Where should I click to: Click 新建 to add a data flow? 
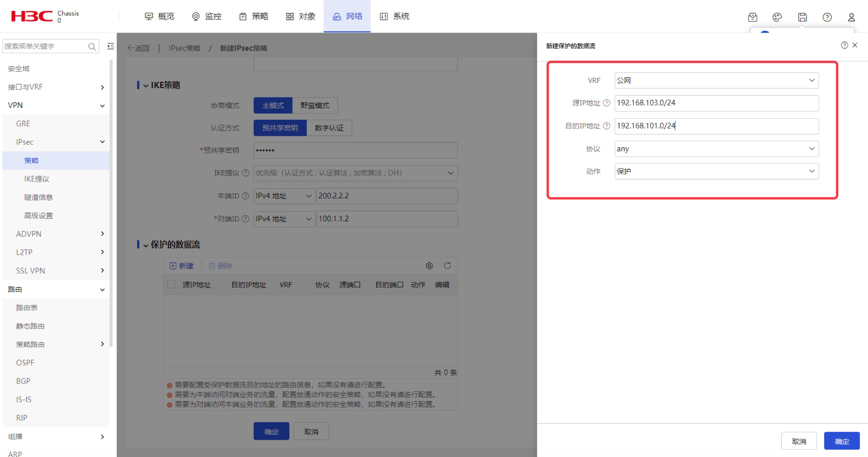[181, 266]
